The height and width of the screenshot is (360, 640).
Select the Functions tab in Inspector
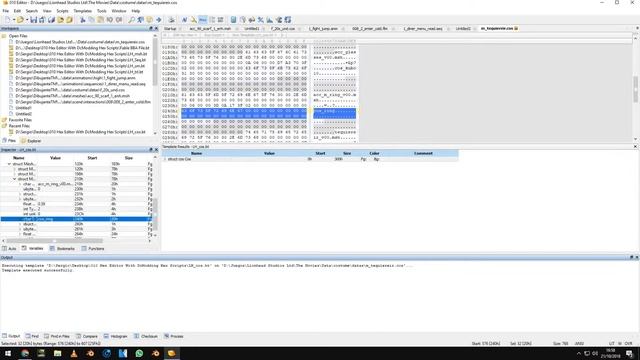tap(93, 249)
